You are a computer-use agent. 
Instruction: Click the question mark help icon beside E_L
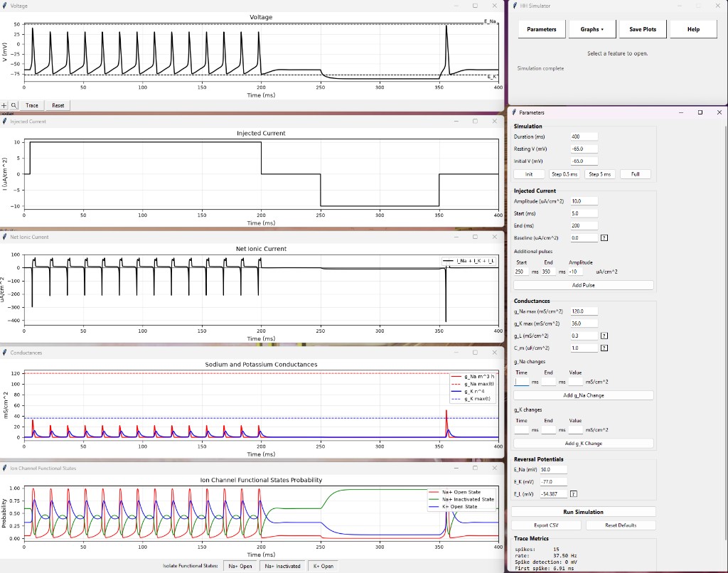coord(574,494)
